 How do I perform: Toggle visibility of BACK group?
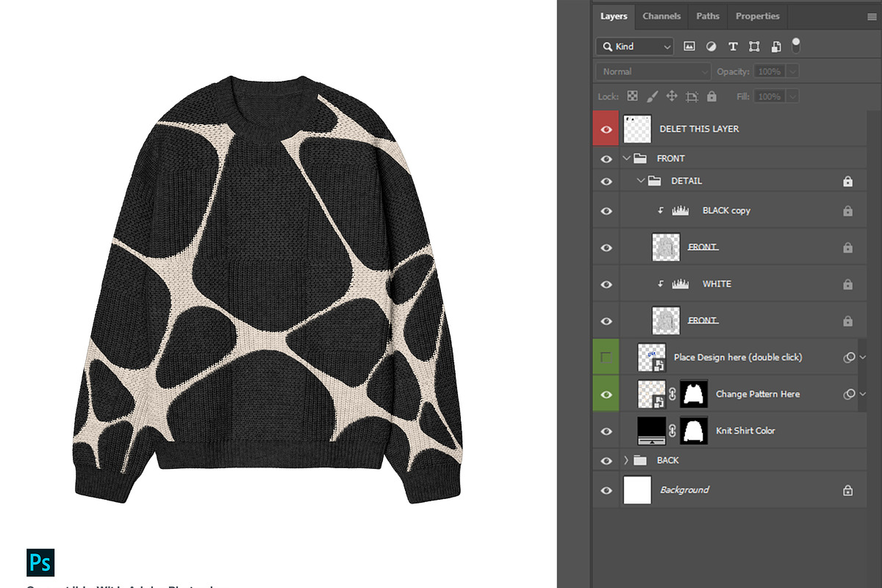(606, 461)
